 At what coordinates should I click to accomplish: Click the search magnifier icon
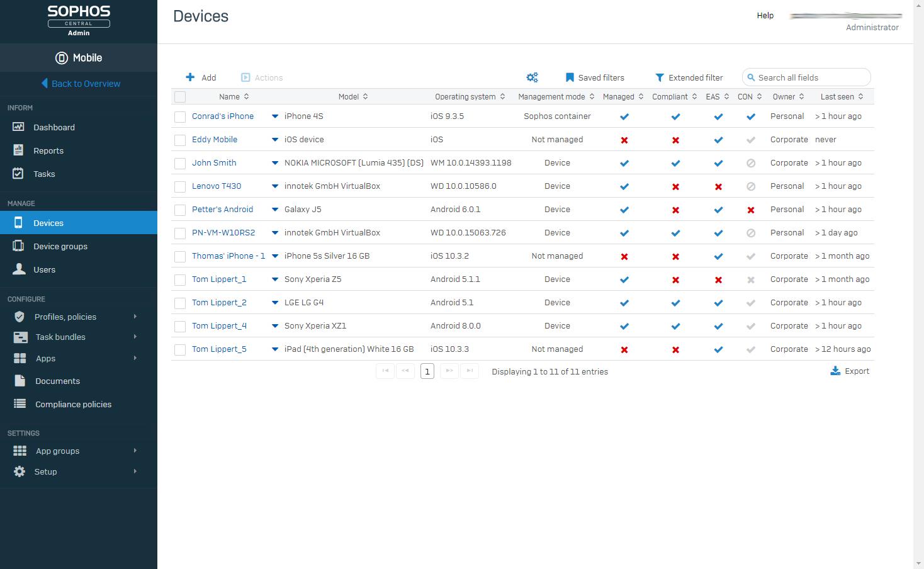pos(751,77)
